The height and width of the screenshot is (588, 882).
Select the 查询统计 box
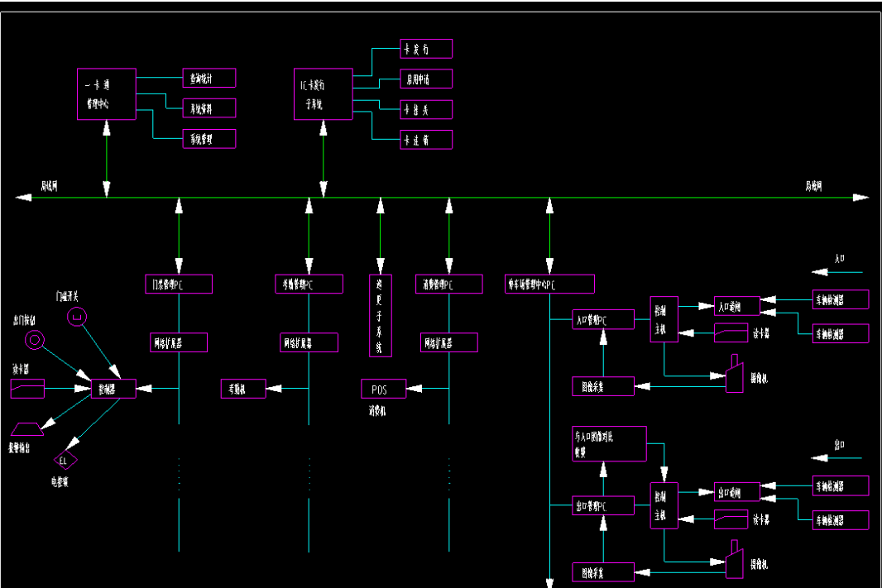pos(209,79)
